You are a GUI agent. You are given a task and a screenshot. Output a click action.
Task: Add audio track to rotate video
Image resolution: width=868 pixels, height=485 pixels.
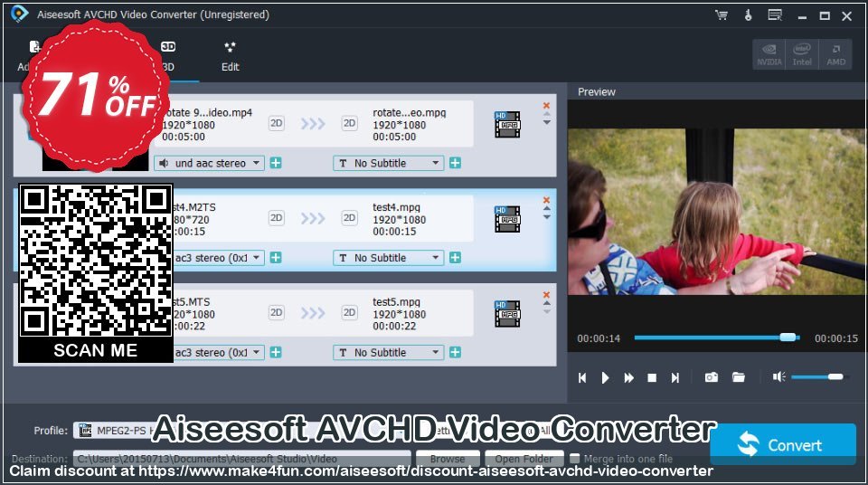[x=276, y=163]
